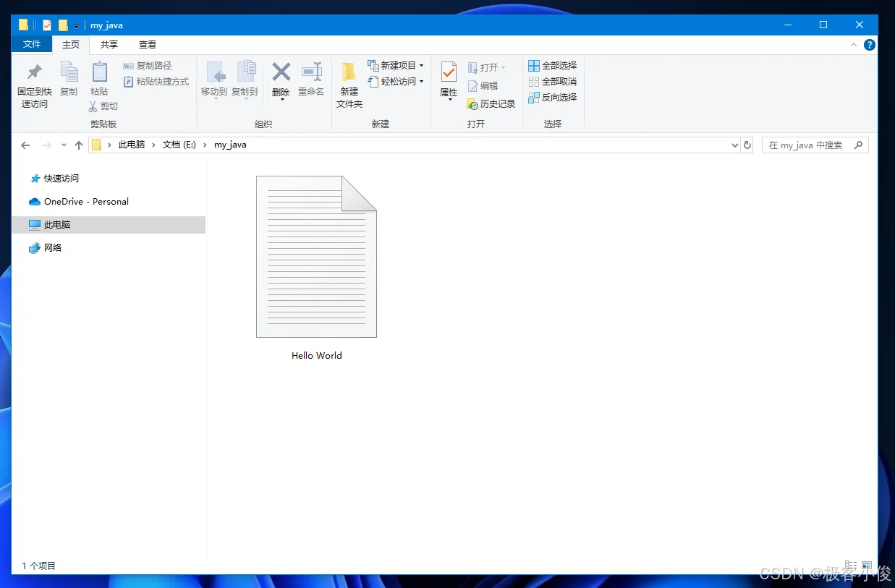This screenshot has height=588, width=895.
Task: Click 全部选择 to select all
Action: [553, 66]
